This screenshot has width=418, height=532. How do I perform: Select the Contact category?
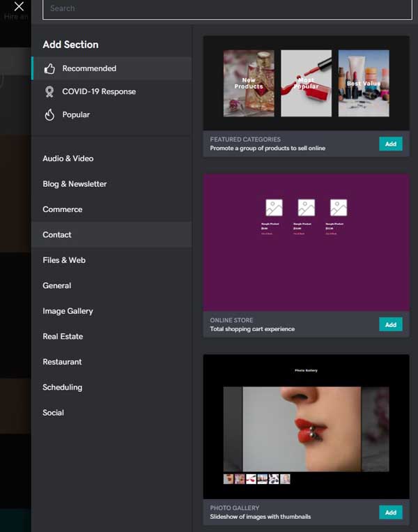pyautogui.click(x=57, y=235)
